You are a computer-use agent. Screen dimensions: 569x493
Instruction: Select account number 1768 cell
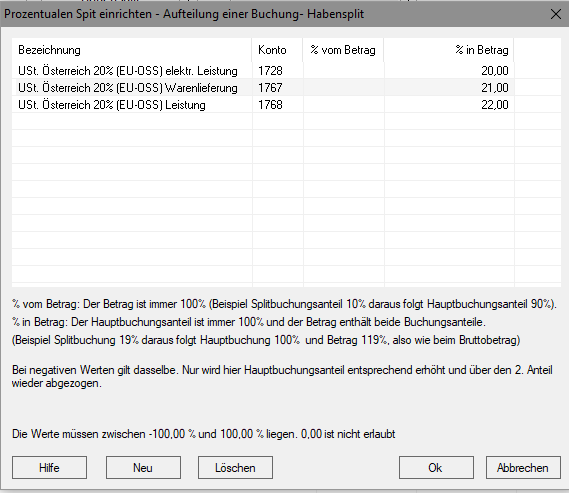tap(278, 104)
